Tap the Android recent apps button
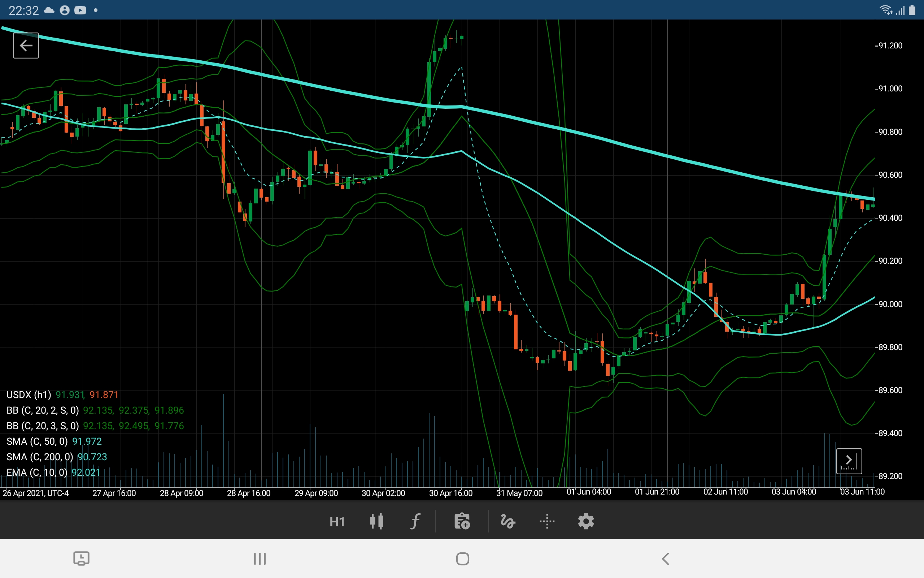This screenshot has width=924, height=578. tap(260, 559)
